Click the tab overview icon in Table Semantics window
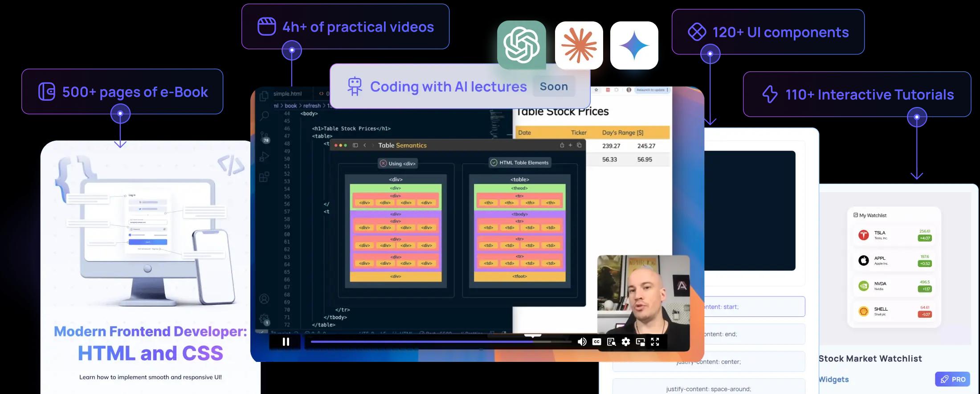 (579, 145)
